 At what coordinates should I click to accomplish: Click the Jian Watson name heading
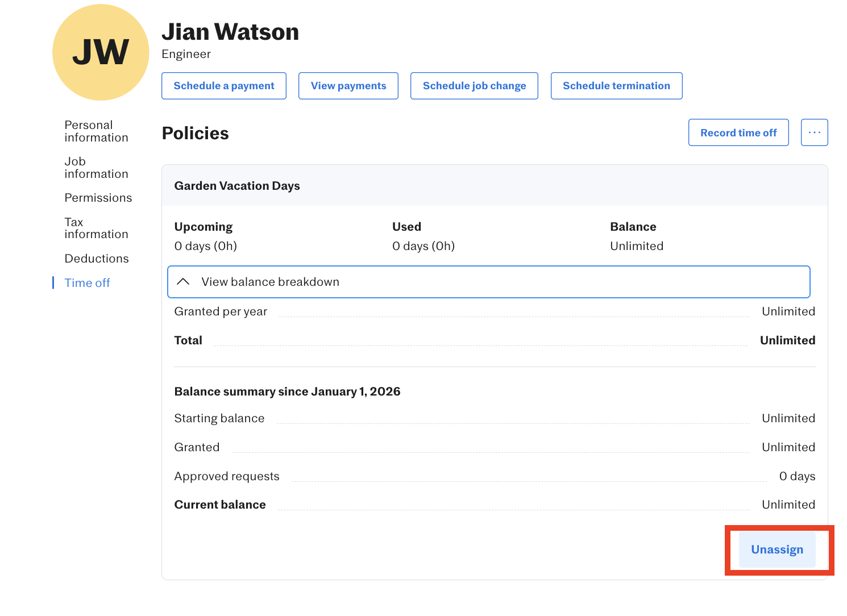230,32
